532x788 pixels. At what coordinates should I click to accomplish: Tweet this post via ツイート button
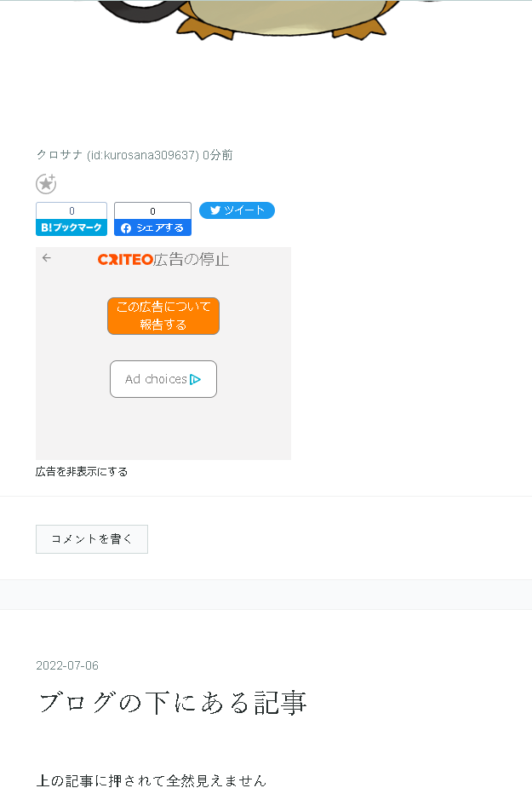(237, 210)
